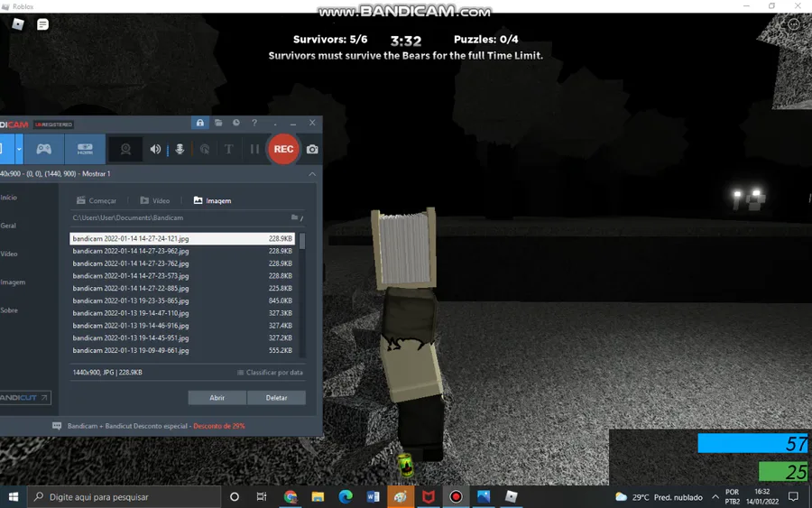The image size is (812, 508).
Task: Select file bandicam 2022-01-14 14-27-23-762.jpg
Action: click(182, 263)
